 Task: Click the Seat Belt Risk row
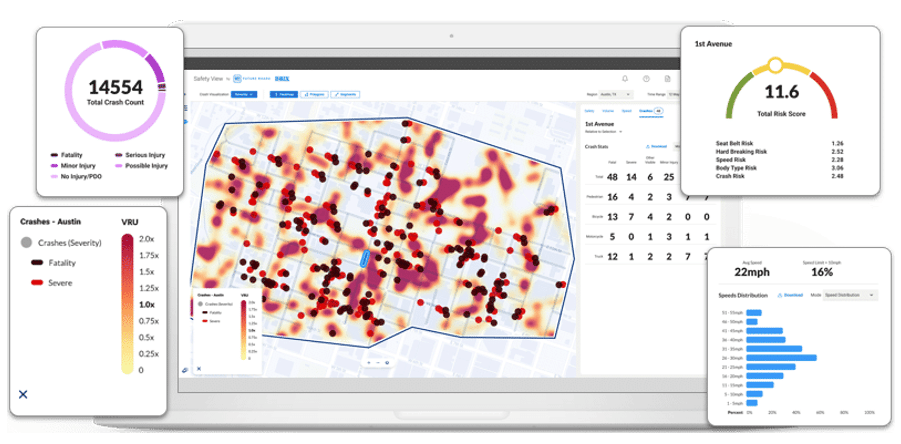(x=779, y=143)
